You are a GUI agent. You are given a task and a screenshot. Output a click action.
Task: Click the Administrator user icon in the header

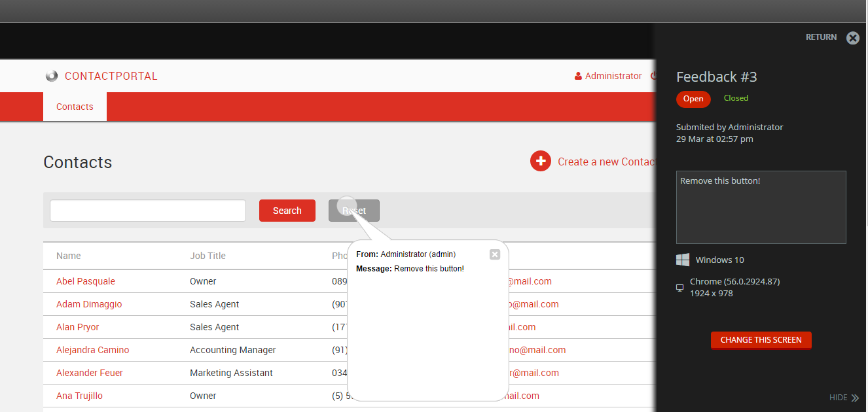[x=579, y=76]
